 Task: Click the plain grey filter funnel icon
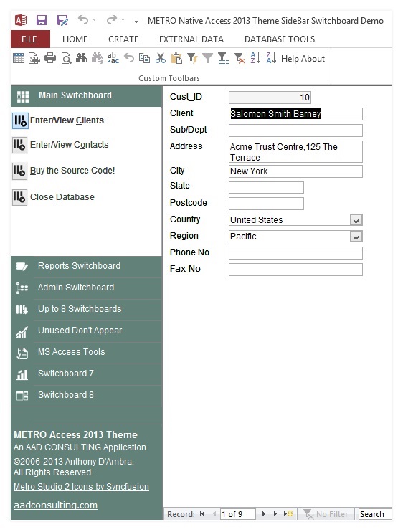(208, 58)
